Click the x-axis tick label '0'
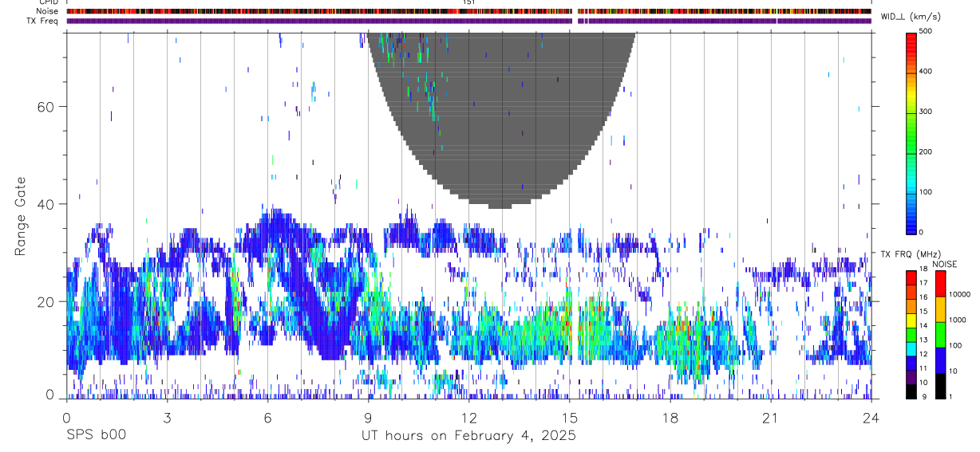This screenshot has width=980, height=452. coord(66,418)
